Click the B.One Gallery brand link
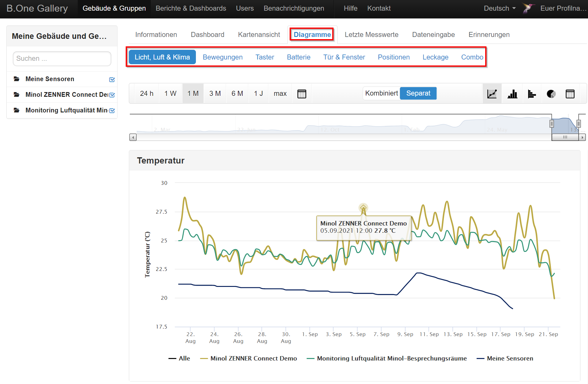This screenshot has width=588, height=384. pos(37,8)
